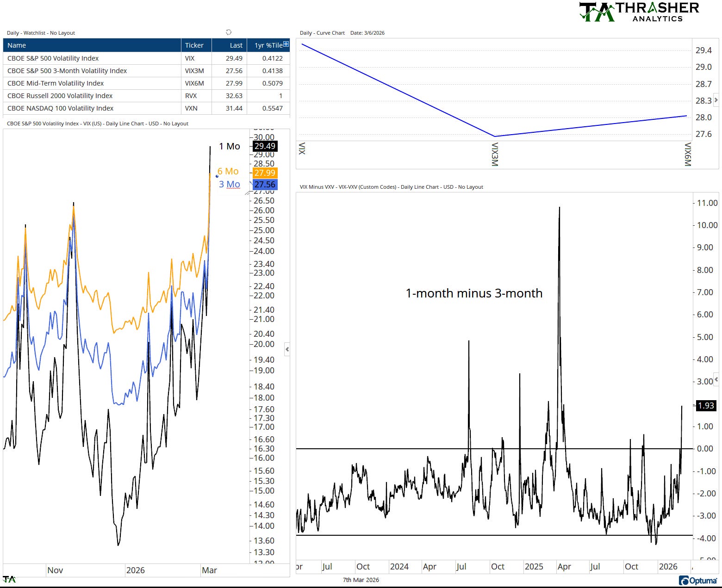Image resolution: width=722 pixels, height=588 pixels.
Task: Select the orange 27.99 price label
Action: (265, 173)
